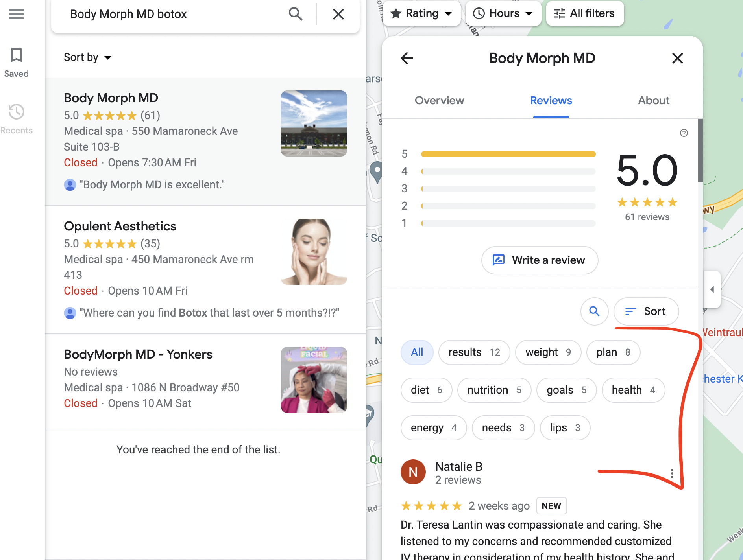
Task: Click the search magnifier in search box
Action: (x=295, y=14)
